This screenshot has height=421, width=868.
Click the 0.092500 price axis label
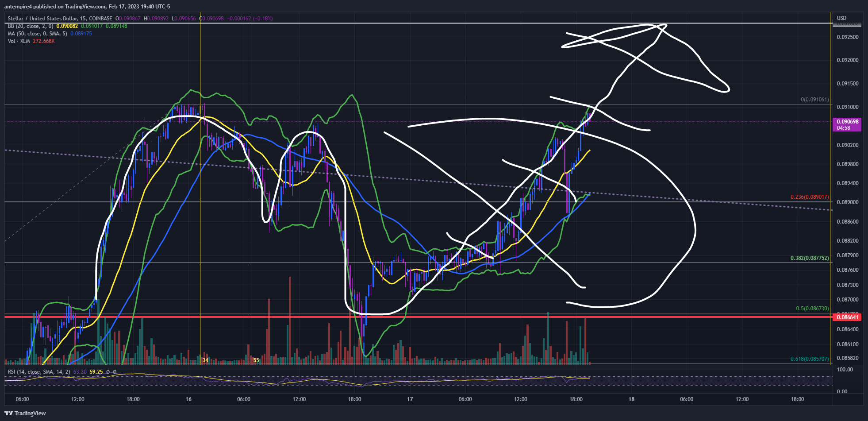point(848,37)
